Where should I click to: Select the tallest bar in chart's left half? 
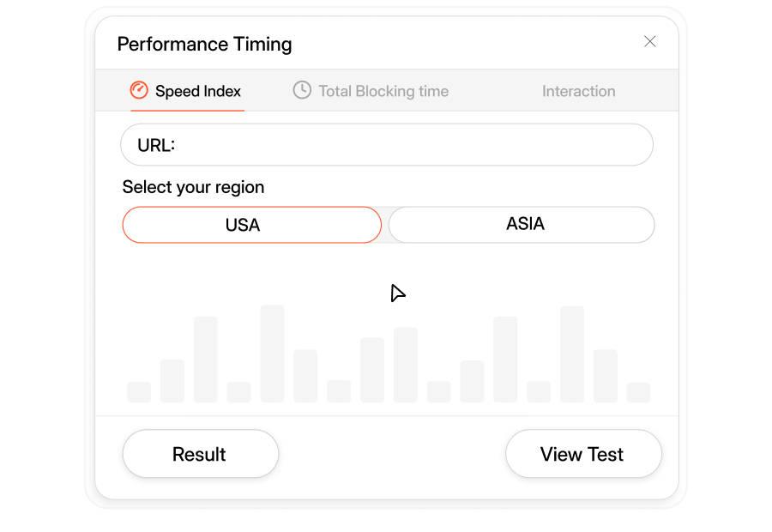pyautogui.click(x=272, y=354)
